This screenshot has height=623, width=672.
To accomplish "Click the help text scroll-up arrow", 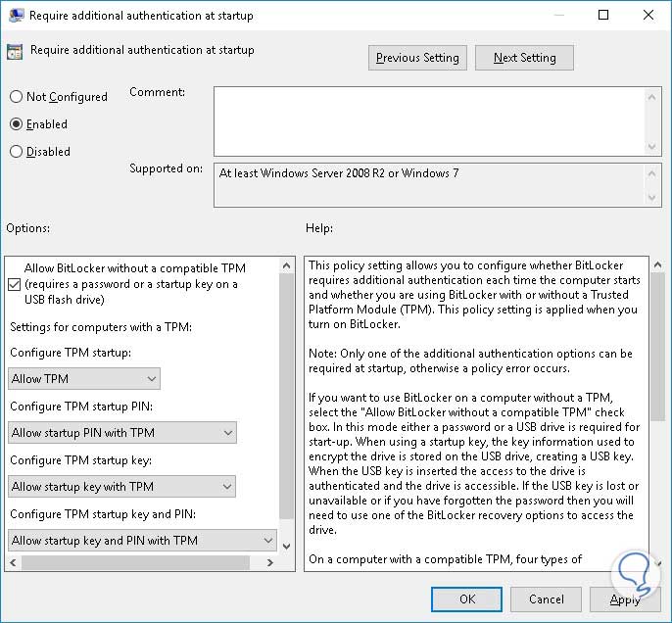I will 658,265.
